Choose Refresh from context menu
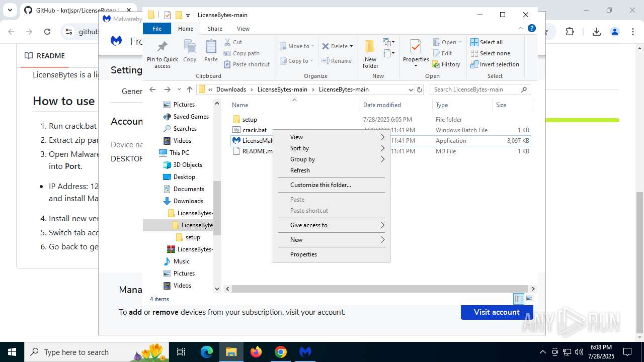 point(332,170)
